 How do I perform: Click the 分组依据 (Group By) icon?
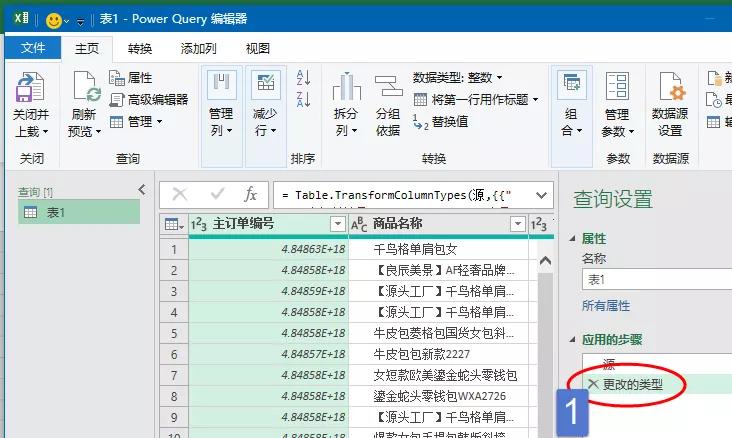[x=388, y=90]
